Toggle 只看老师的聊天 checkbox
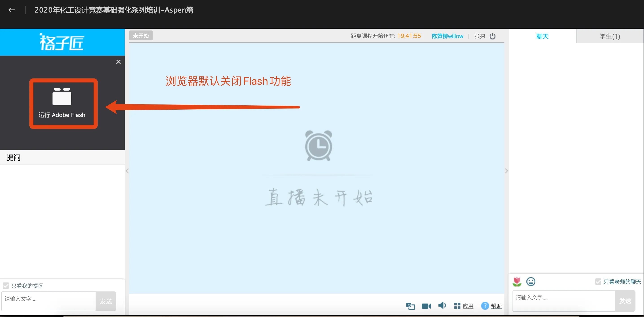The image size is (644, 317). point(598,282)
